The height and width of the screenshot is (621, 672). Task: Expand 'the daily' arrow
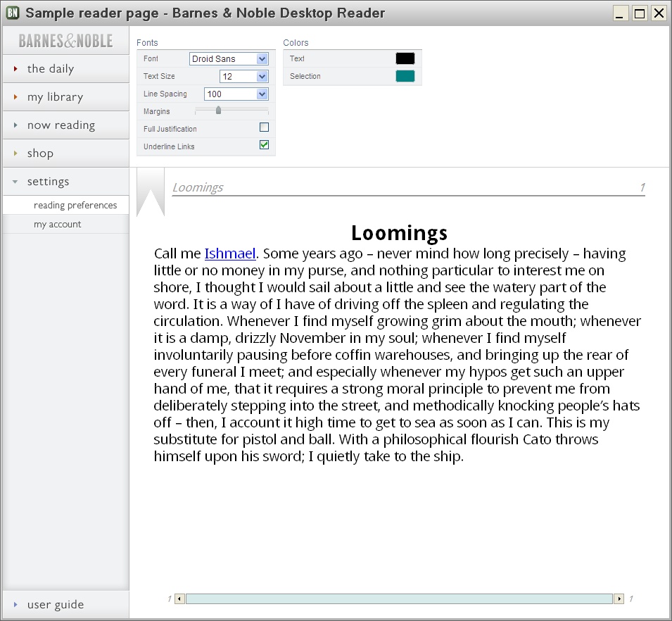15,68
